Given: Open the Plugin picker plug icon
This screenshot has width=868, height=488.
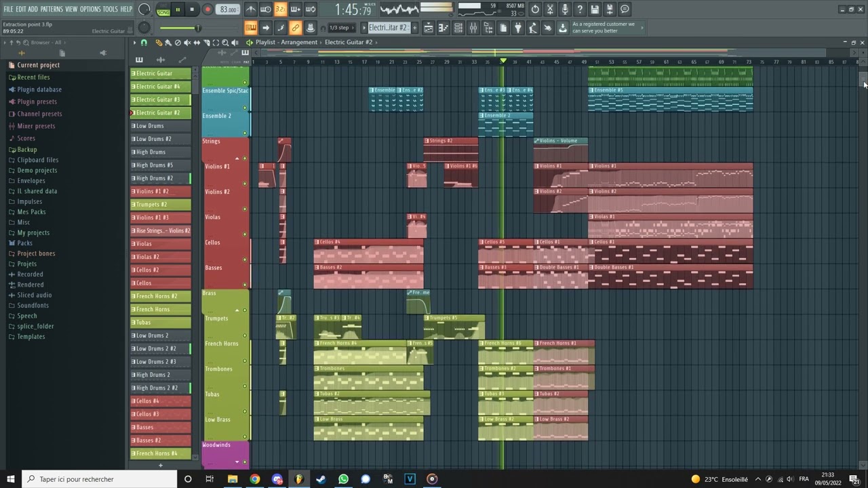Looking at the screenshot, I should pyautogui.click(x=518, y=28).
